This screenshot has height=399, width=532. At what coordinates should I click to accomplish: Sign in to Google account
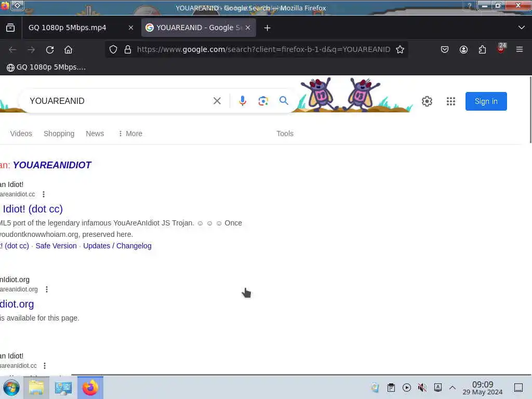tap(486, 101)
